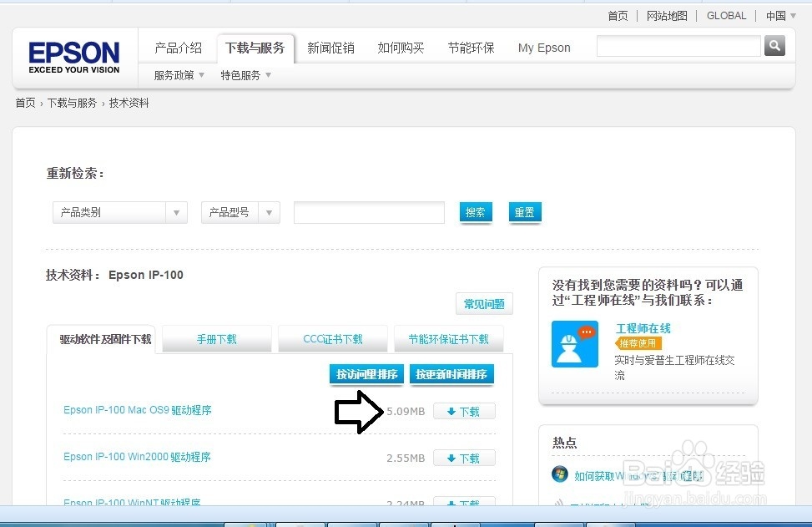Open the 新闻促销 menu
Screen dimensions: 812x527
pyautogui.click(x=330, y=48)
